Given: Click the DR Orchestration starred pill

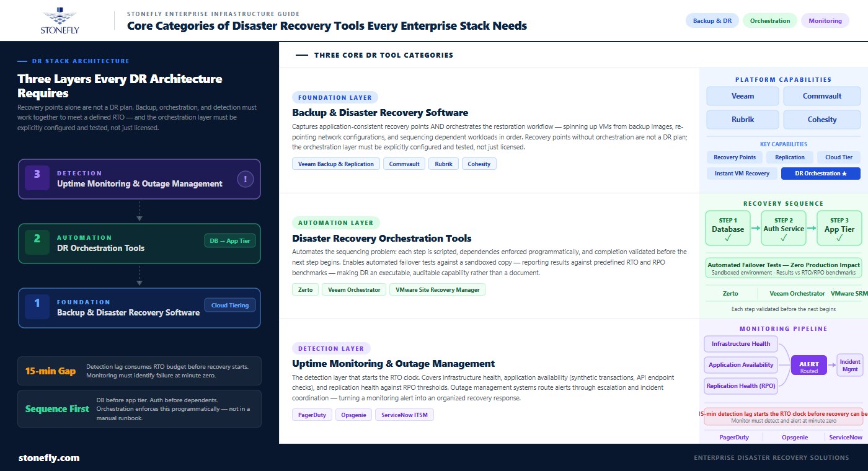Looking at the screenshot, I should click(x=821, y=174).
